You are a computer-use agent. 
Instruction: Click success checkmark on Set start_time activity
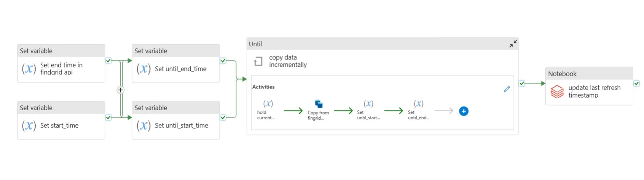tap(108, 117)
